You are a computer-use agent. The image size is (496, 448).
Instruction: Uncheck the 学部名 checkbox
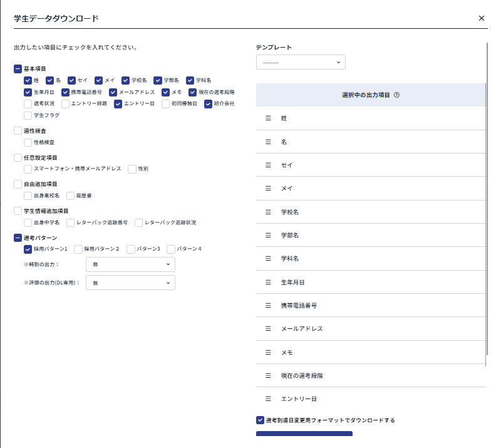point(158,80)
